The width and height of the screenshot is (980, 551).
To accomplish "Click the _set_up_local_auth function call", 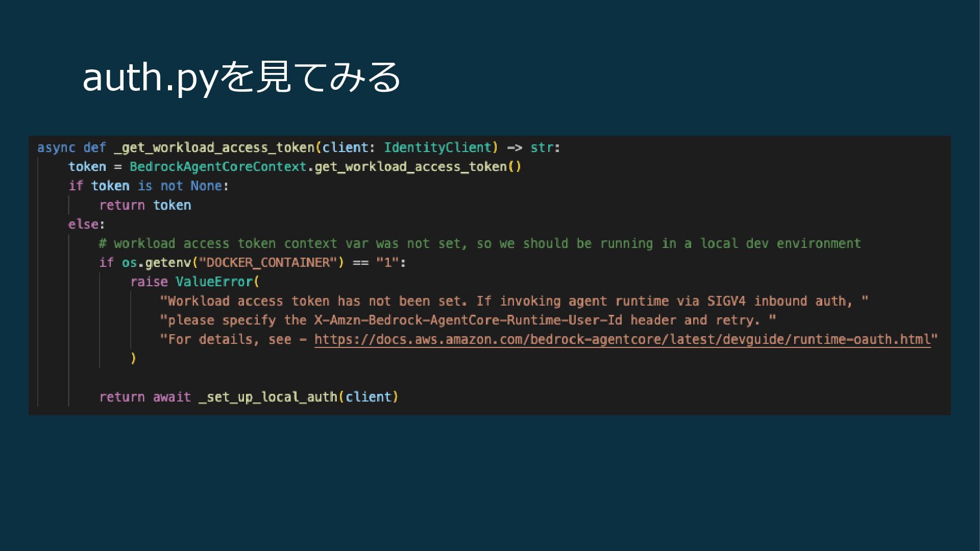I will click(x=267, y=397).
